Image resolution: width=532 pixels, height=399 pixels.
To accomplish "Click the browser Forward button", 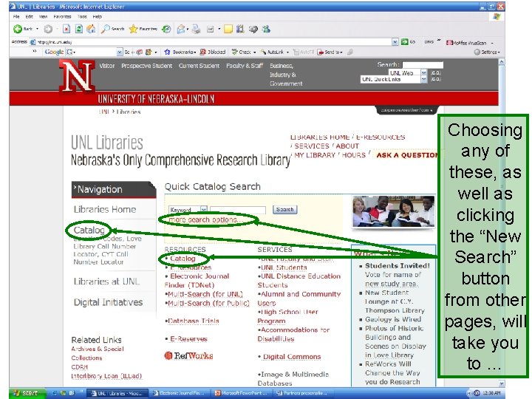I will [x=48, y=29].
